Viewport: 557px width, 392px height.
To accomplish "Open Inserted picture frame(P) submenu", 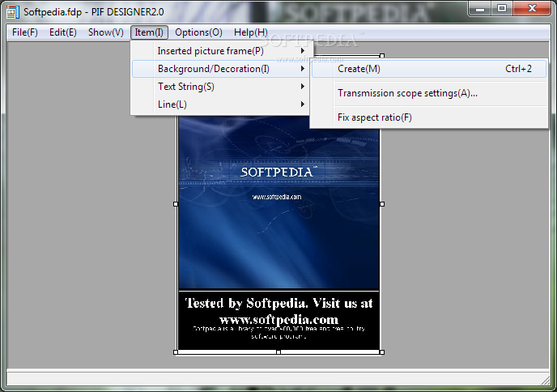I will (220, 51).
